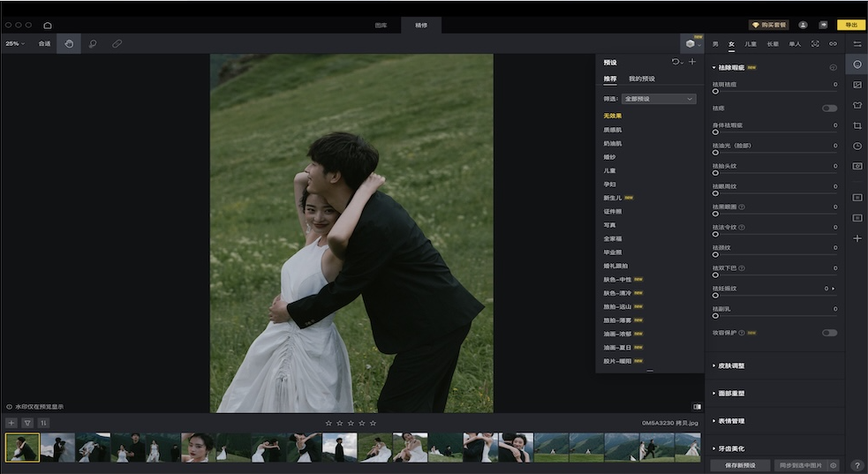Toggle before/after compare view icon
868x474 pixels.
[697, 407]
